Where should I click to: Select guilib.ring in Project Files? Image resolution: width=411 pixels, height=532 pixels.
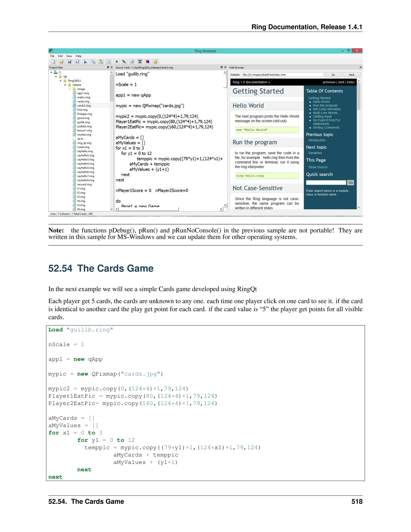[x=83, y=122]
